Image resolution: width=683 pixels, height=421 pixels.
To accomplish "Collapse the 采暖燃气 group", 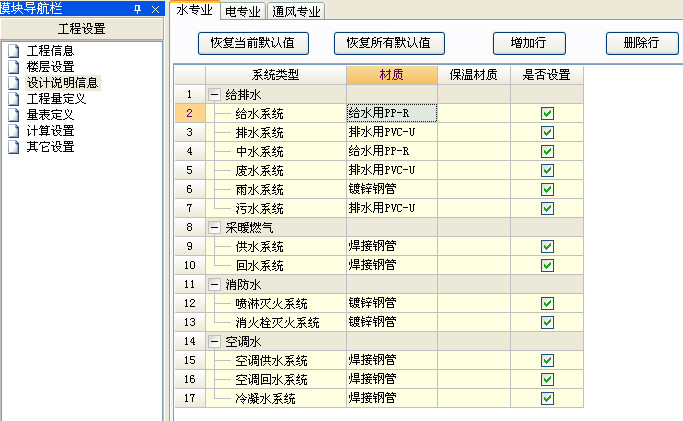I will 214,227.
